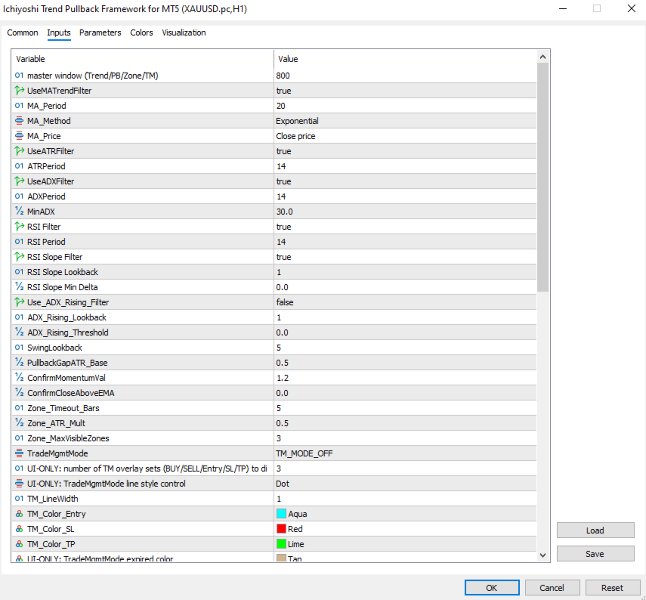Viewport: 646px width, 600px height.
Task: Click the boolean icon beside UseADXFilter
Action: point(19,181)
